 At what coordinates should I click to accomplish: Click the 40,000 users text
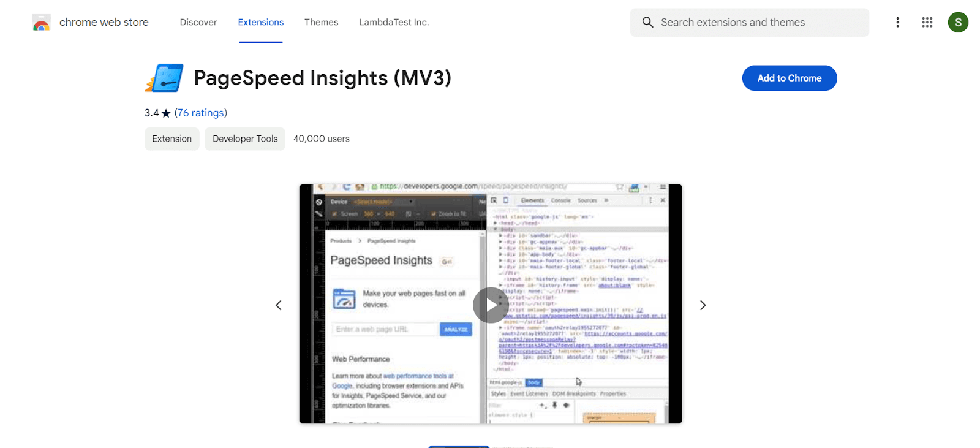tap(322, 139)
